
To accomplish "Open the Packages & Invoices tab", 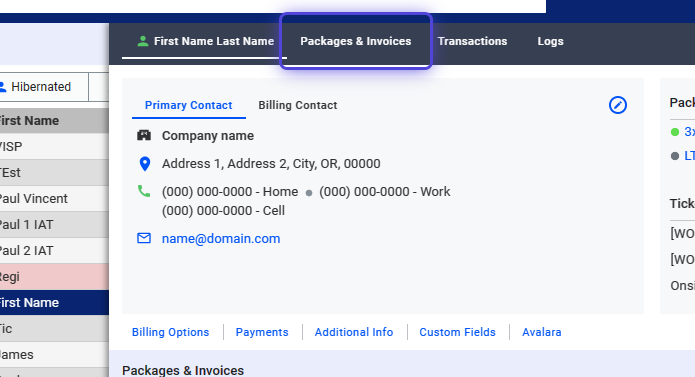I will coord(355,41).
